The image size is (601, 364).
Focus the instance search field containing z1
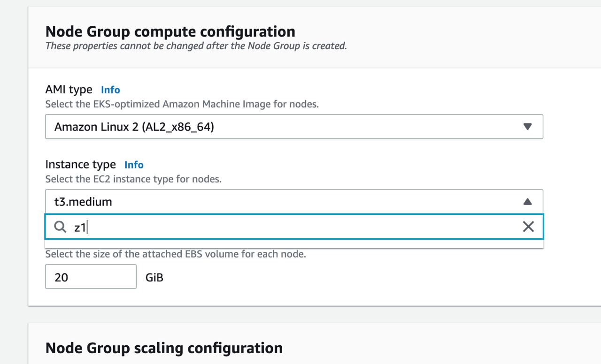(294, 227)
